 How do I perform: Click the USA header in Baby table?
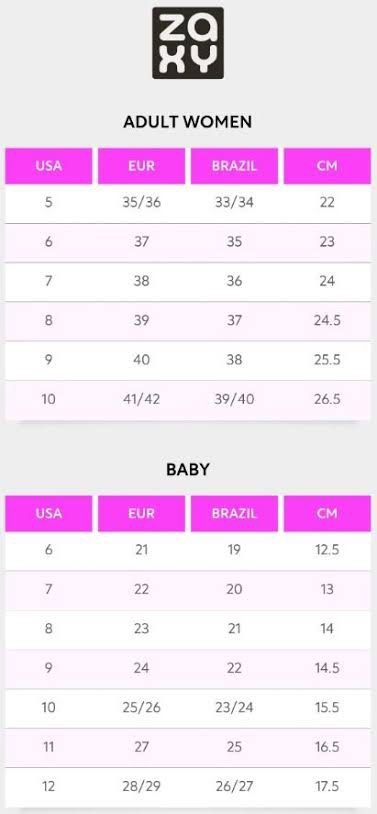pos(49,513)
